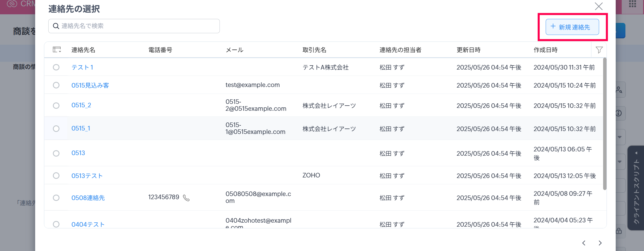Expand the クライアントスクリプト side panel
This screenshot has height=251, width=644.
click(x=636, y=188)
